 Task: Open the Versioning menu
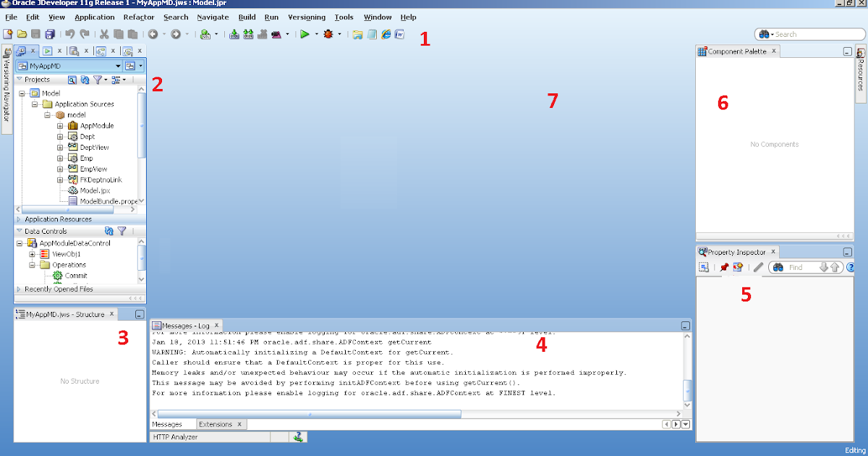tap(307, 17)
